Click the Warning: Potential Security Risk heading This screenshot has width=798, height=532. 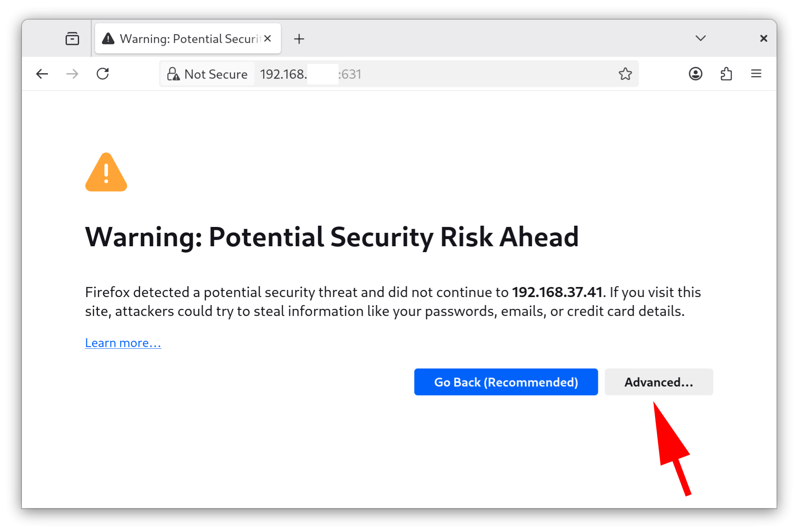click(x=331, y=237)
